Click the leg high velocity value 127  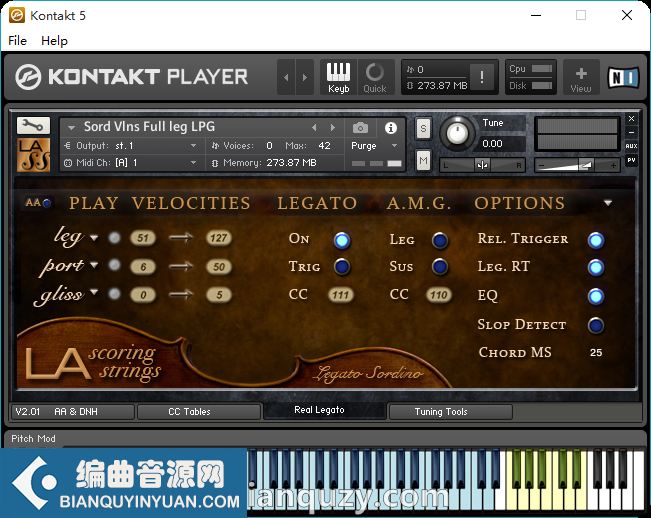pyautogui.click(x=219, y=238)
